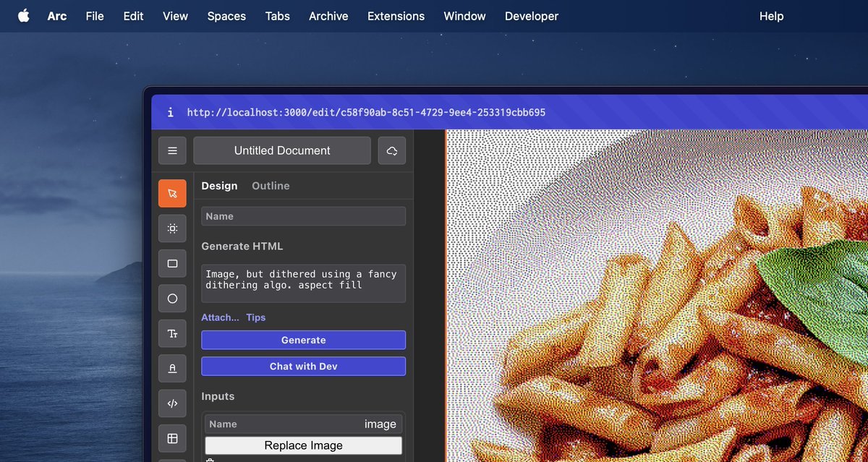Open the Help menu
This screenshot has width=868, height=462.
coord(771,16)
